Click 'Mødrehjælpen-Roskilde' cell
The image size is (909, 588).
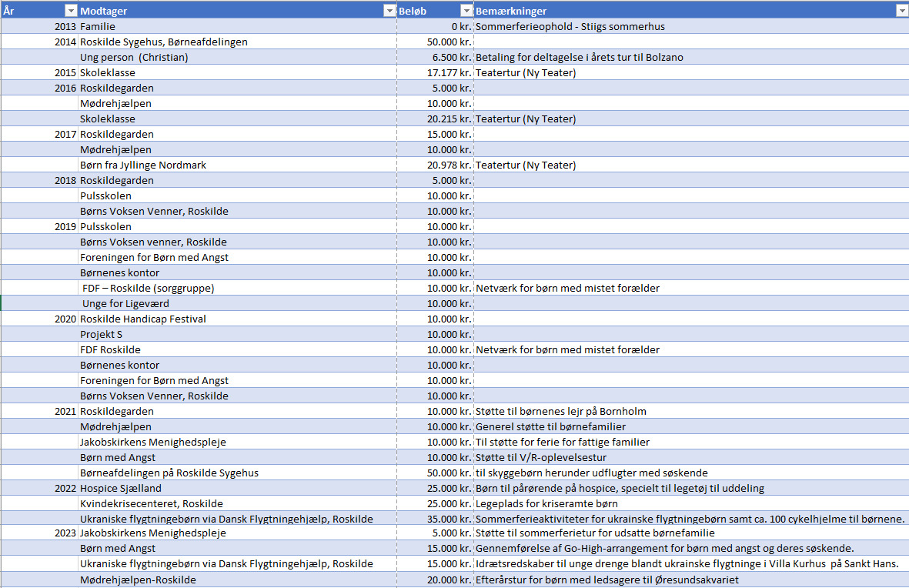click(x=237, y=580)
